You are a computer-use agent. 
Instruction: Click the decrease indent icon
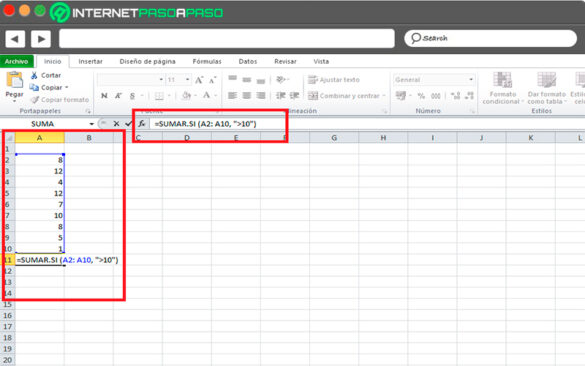pyautogui.click(x=281, y=96)
